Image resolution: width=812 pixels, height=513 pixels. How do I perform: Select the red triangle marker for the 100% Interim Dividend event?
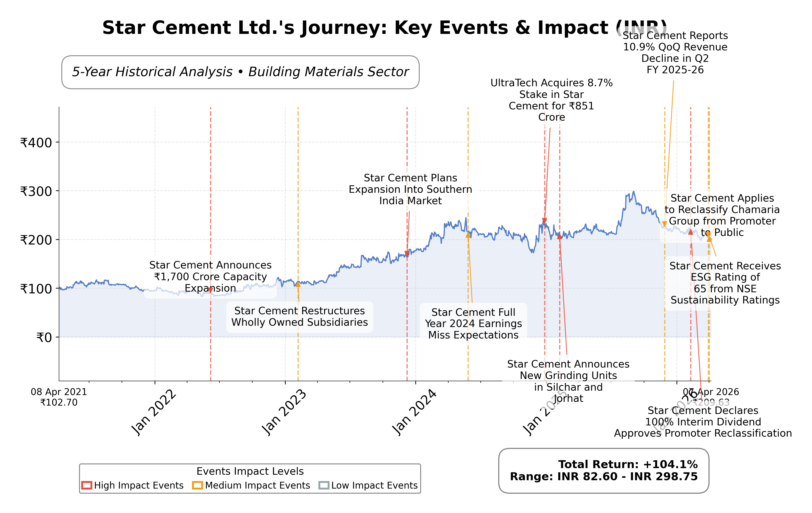pyautogui.click(x=691, y=232)
